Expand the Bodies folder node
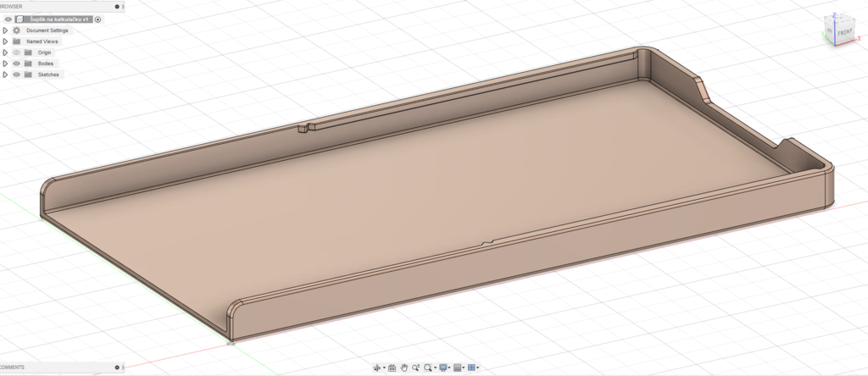Viewport: 868px width, 376px height. click(5, 64)
